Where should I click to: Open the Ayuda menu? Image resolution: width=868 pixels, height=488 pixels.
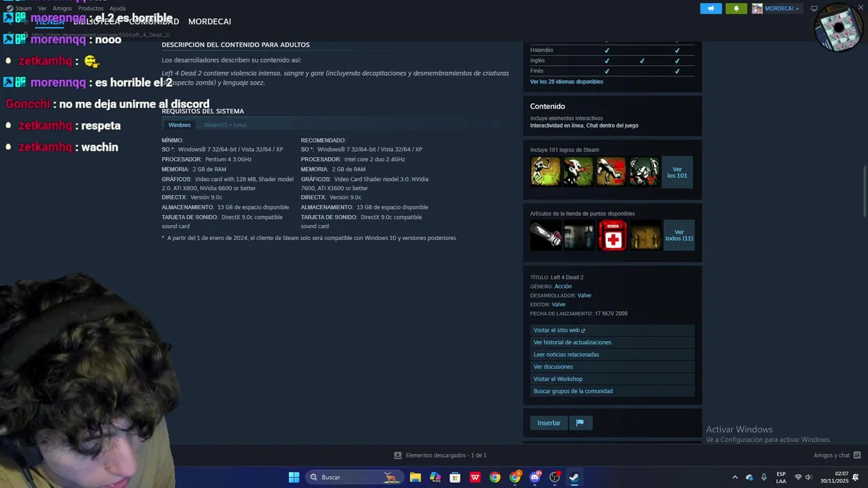[x=118, y=9]
